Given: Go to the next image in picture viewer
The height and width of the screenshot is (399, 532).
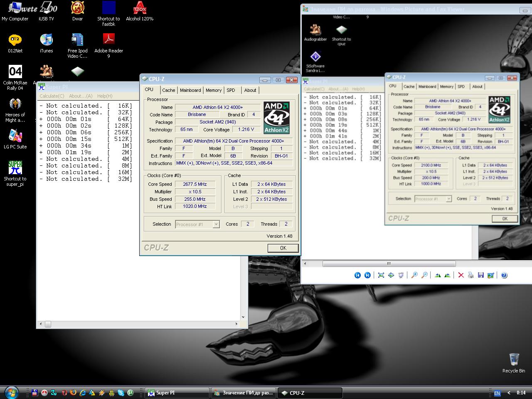Looking at the screenshot, I should pyautogui.click(x=367, y=275).
